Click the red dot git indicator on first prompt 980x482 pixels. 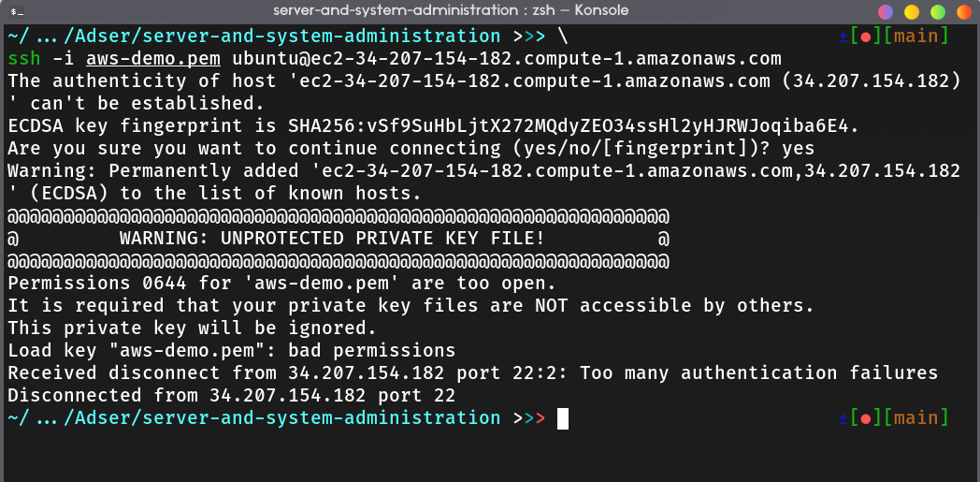click(866, 37)
